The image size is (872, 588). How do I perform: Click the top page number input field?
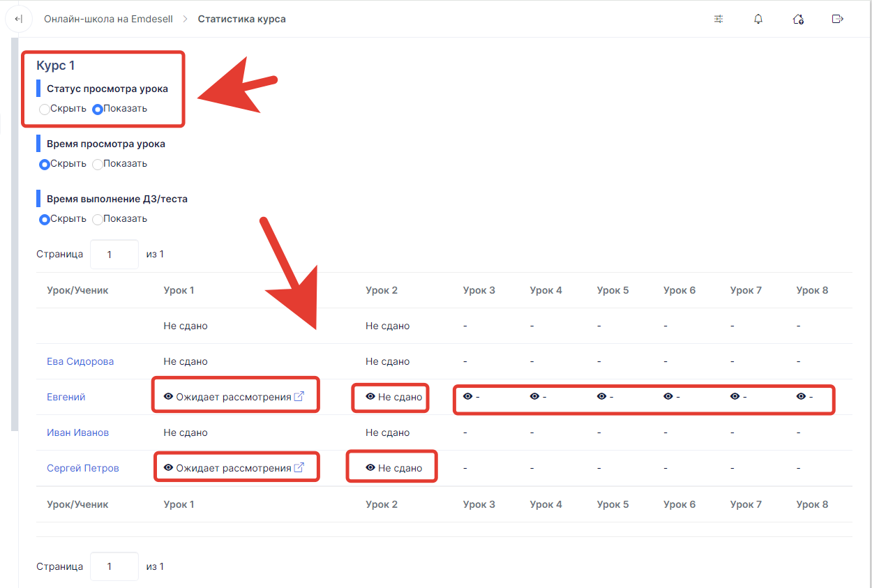click(114, 255)
